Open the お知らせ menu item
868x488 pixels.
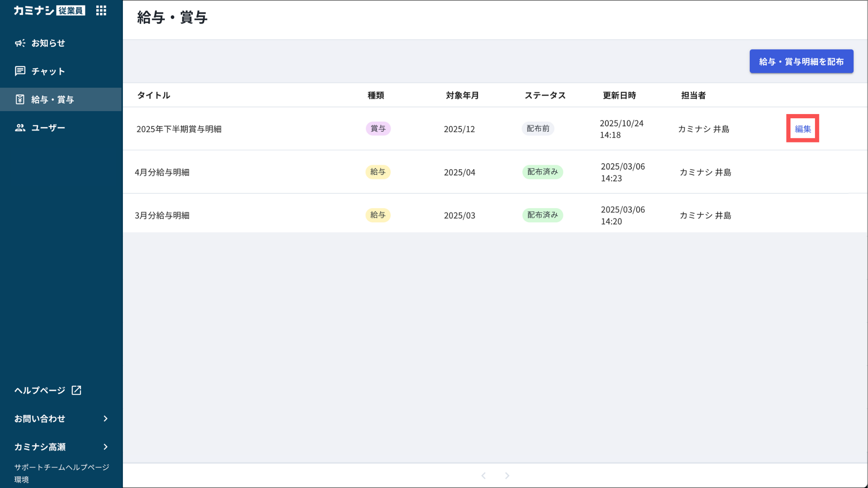pyautogui.click(x=48, y=43)
